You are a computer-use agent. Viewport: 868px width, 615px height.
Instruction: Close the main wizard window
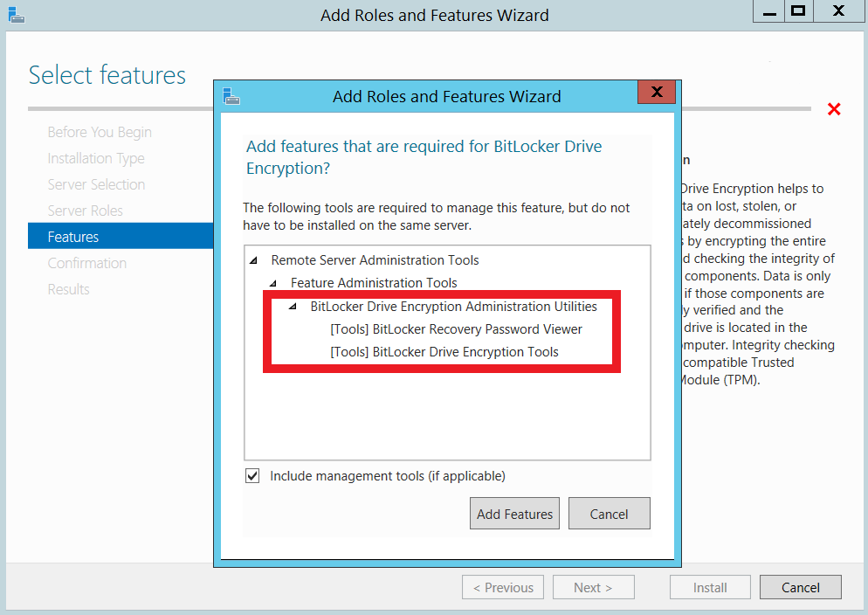click(838, 11)
